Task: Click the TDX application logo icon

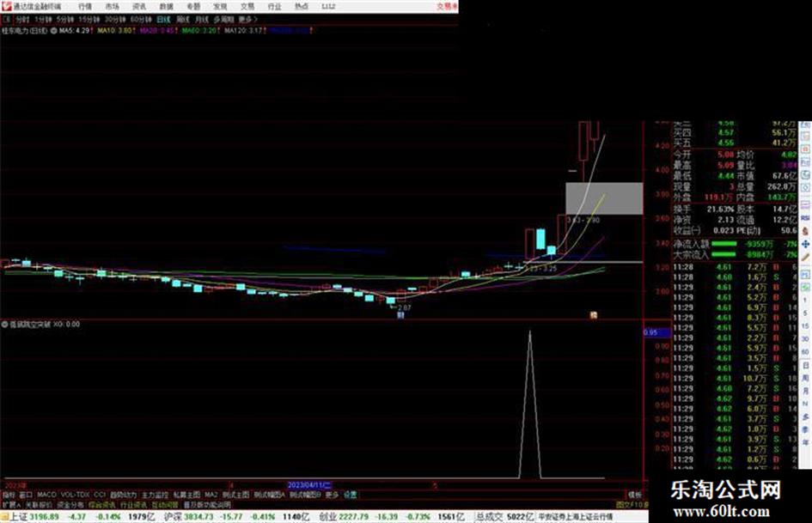Action: [6, 6]
